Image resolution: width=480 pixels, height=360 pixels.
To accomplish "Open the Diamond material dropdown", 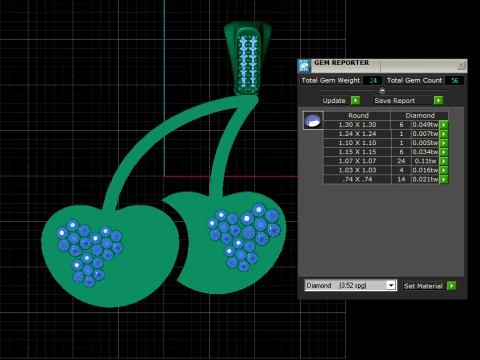I will point(350,285).
